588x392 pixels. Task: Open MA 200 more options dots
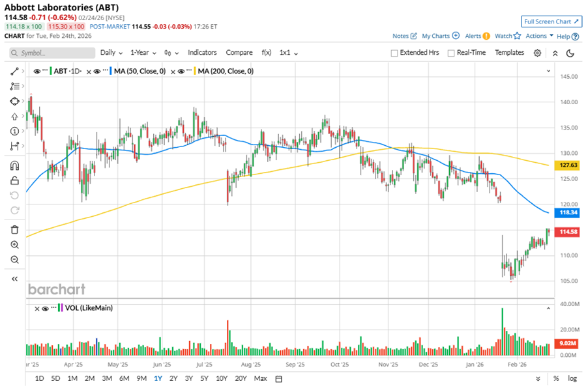(x=189, y=70)
